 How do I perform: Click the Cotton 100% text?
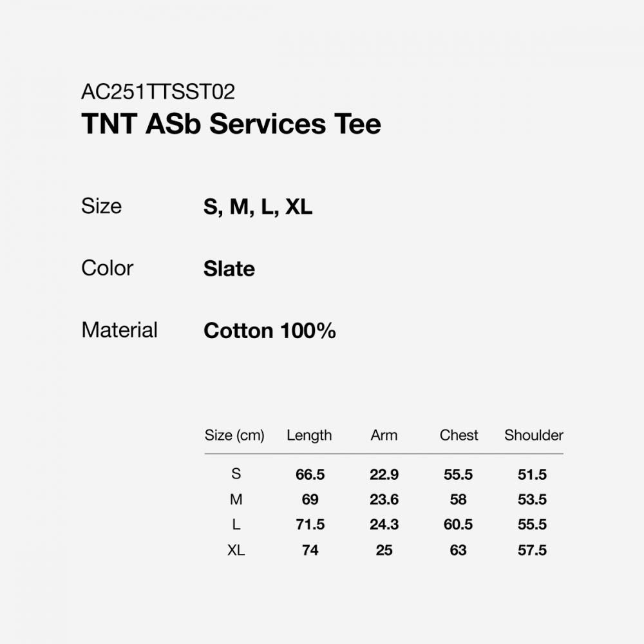[x=269, y=330]
